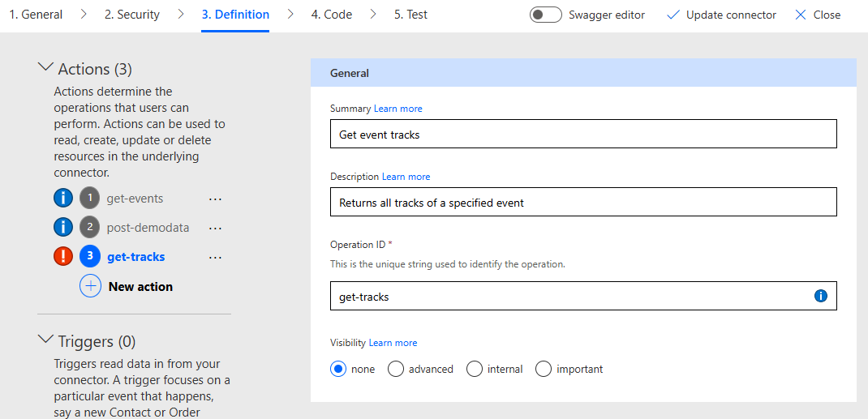This screenshot has height=419, width=868.
Task: Open the ellipsis menu for get-tracks
Action: coord(215,257)
